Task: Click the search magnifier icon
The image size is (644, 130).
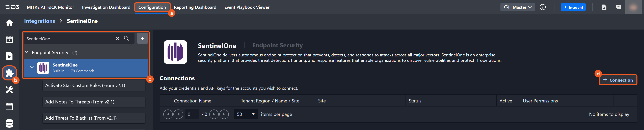Action: tap(126, 38)
